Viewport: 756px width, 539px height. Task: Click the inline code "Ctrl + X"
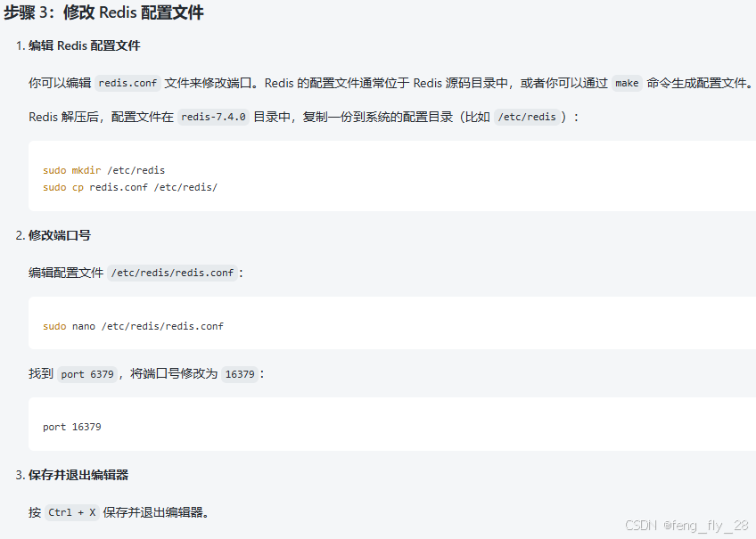tap(72, 512)
